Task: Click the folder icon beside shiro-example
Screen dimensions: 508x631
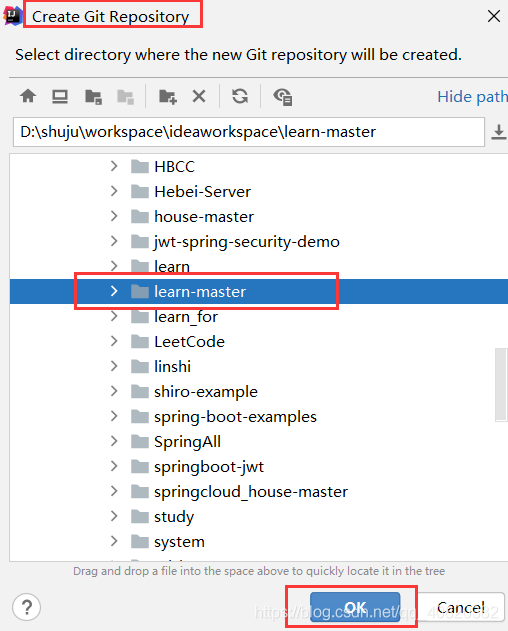Action: (140, 391)
